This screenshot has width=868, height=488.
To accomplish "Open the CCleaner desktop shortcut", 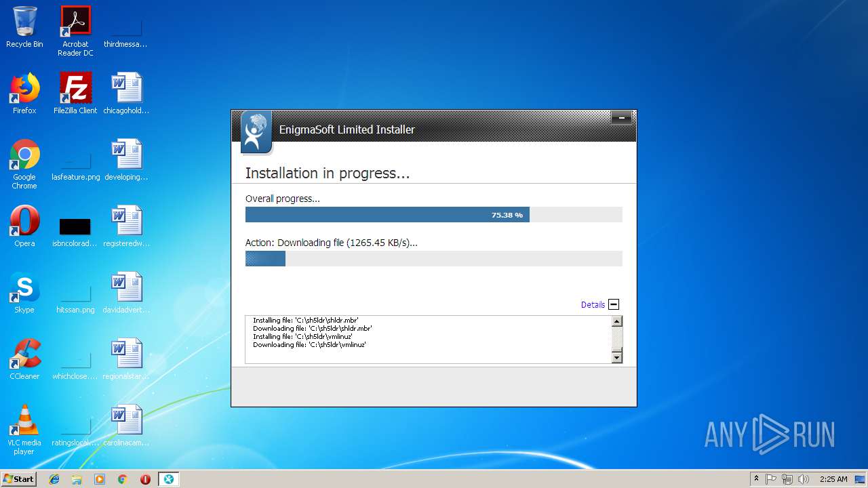I will pyautogui.click(x=24, y=359).
